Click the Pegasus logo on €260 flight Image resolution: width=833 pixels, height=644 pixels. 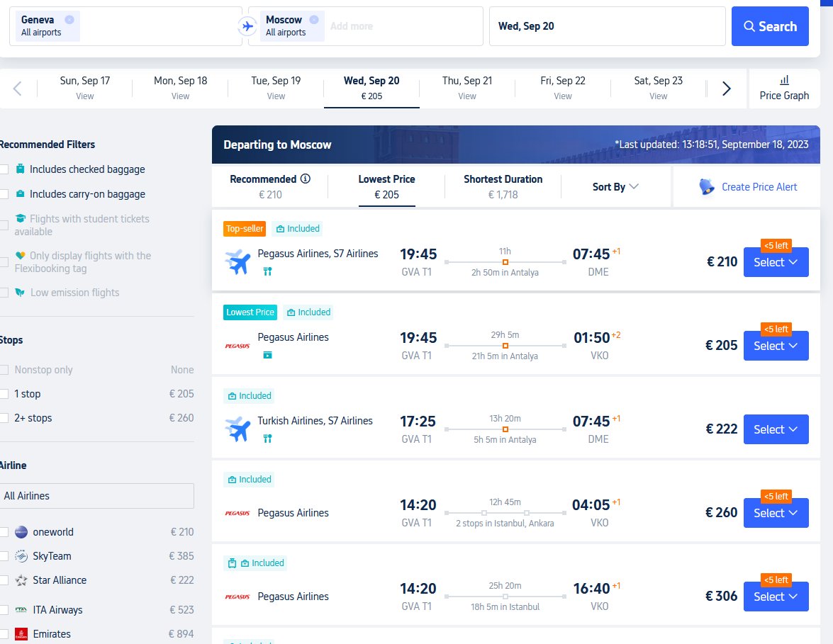coord(237,514)
